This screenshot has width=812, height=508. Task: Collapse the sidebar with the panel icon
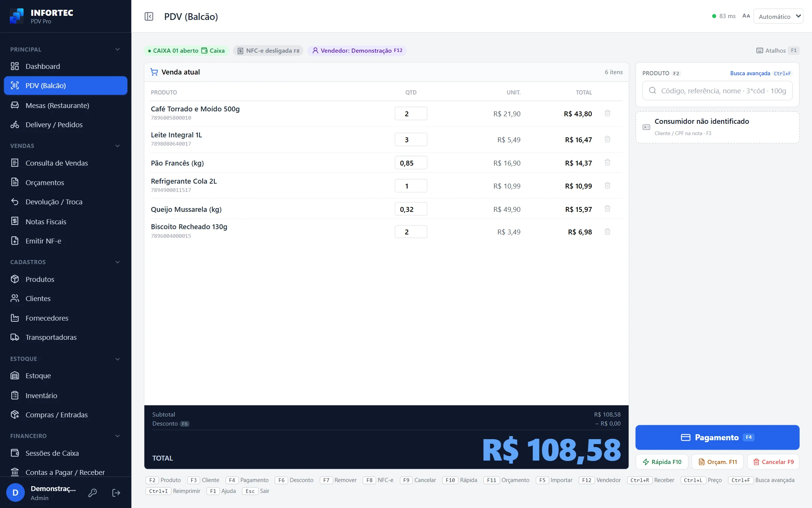click(149, 17)
